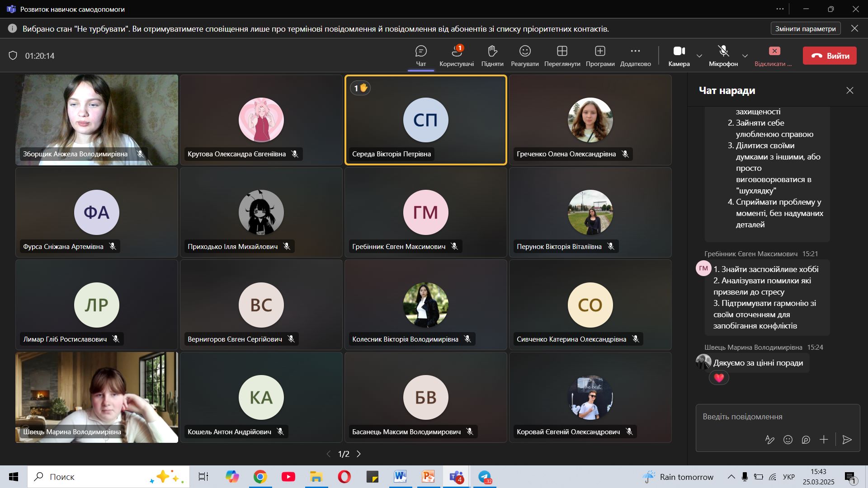This screenshot has height=488, width=868.
Task: Open the Програми apps menu
Action: pos(600,56)
